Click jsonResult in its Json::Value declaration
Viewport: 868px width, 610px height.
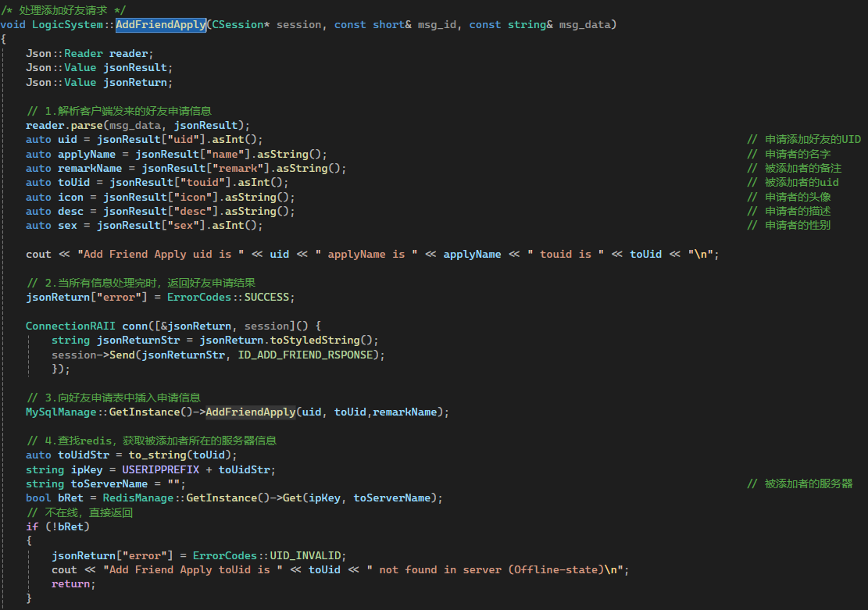(x=135, y=67)
